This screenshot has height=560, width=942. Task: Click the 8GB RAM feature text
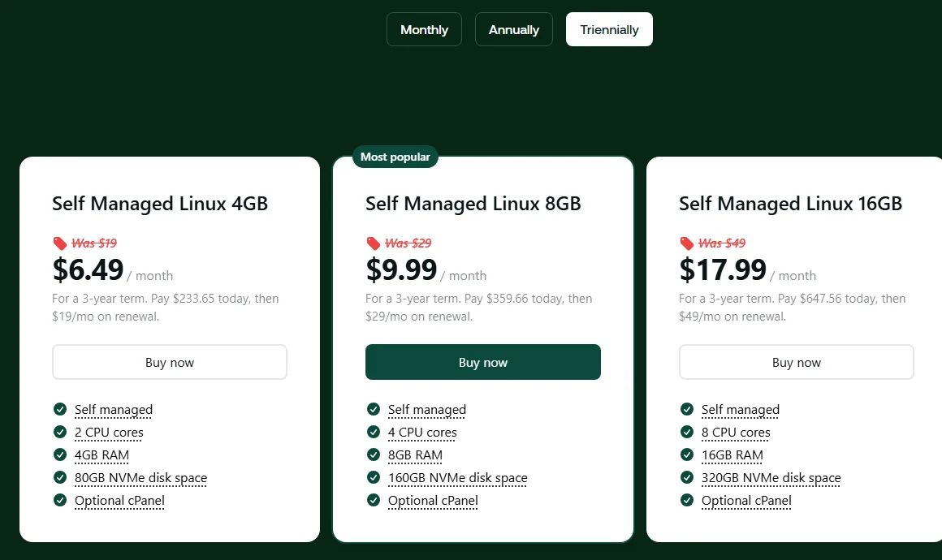(x=415, y=455)
